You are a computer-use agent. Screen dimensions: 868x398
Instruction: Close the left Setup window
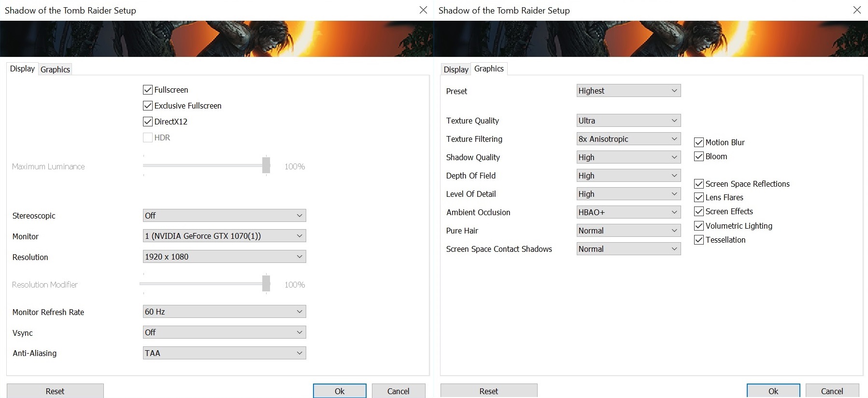click(423, 10)
